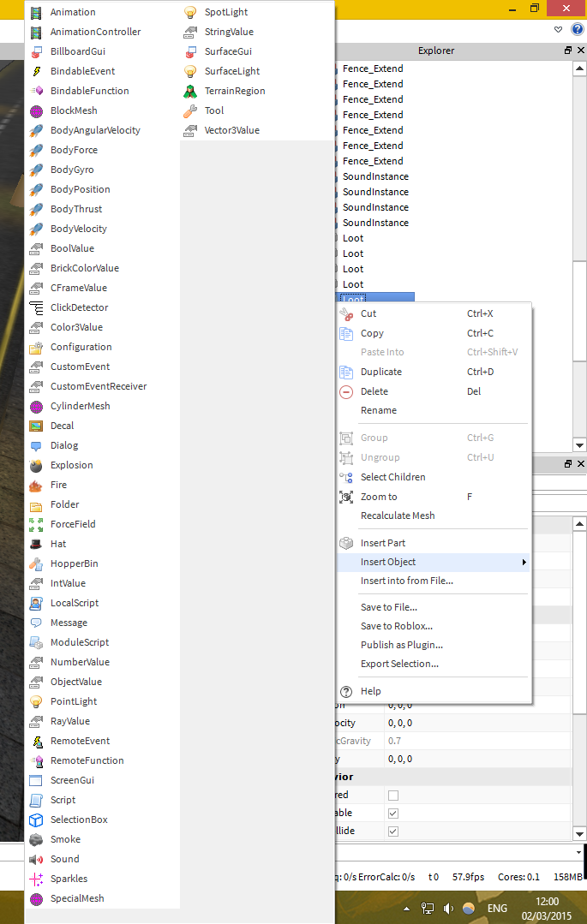Select first SoundInstance in Explorer
The image size is (587, 924).
[375, 176]
